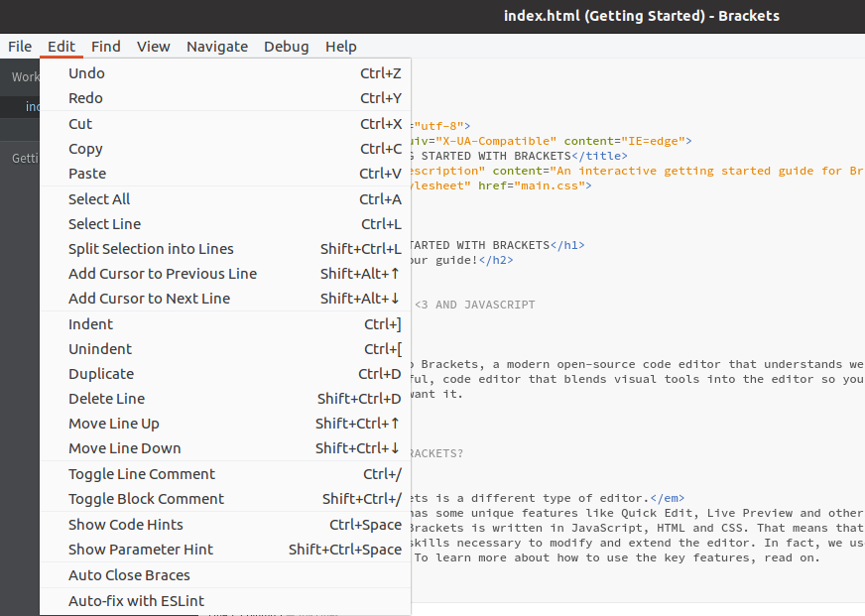Screen dimensions: 865x616
Task: Click the closing </title> tag in code
Action: tap(599, 156)
